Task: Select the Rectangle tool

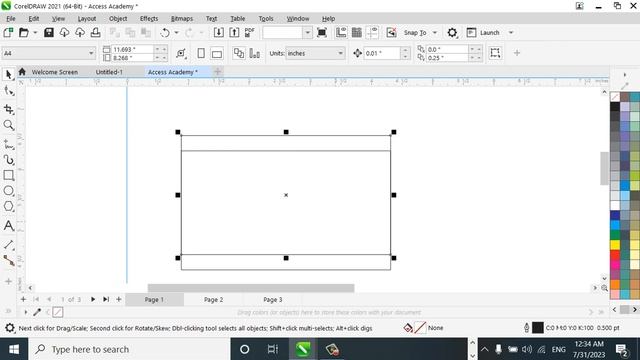Action: 9,175
